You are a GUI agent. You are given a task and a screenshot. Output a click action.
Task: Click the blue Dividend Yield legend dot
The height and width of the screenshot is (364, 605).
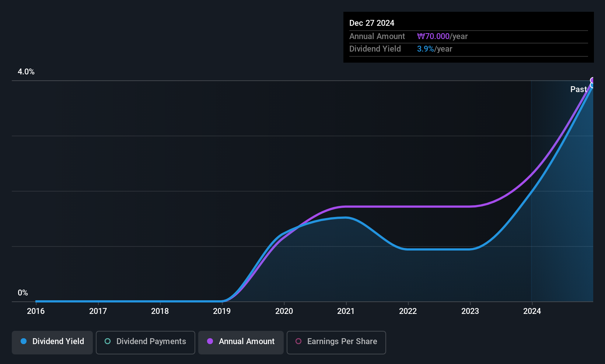click(x=24, y=341)
